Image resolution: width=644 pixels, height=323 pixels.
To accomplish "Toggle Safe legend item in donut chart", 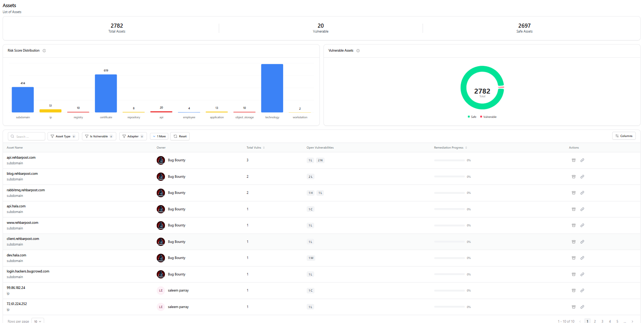I will click(472, 117).
